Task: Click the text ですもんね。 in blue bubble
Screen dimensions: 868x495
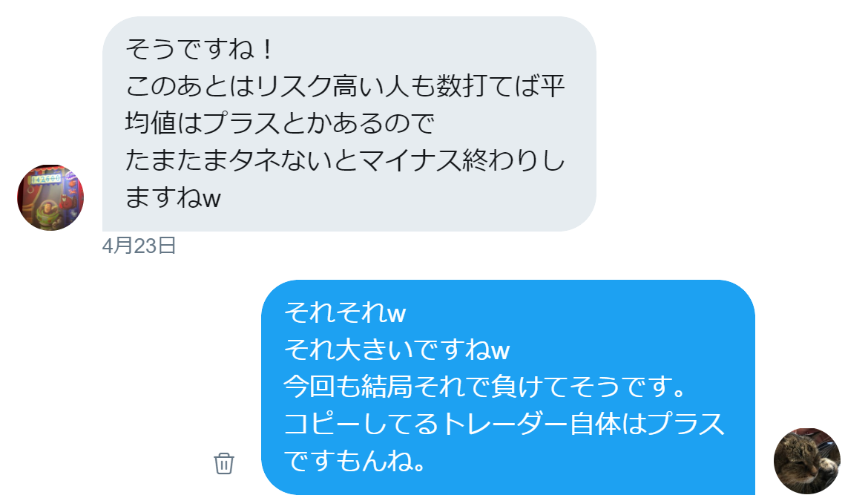Action: click(355, 461)
